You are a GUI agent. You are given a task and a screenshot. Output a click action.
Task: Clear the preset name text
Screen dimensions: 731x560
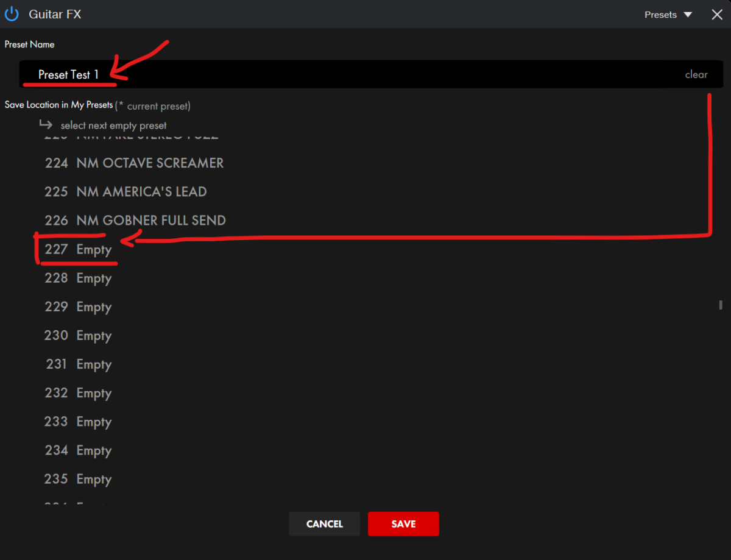[x=696, y=74]
